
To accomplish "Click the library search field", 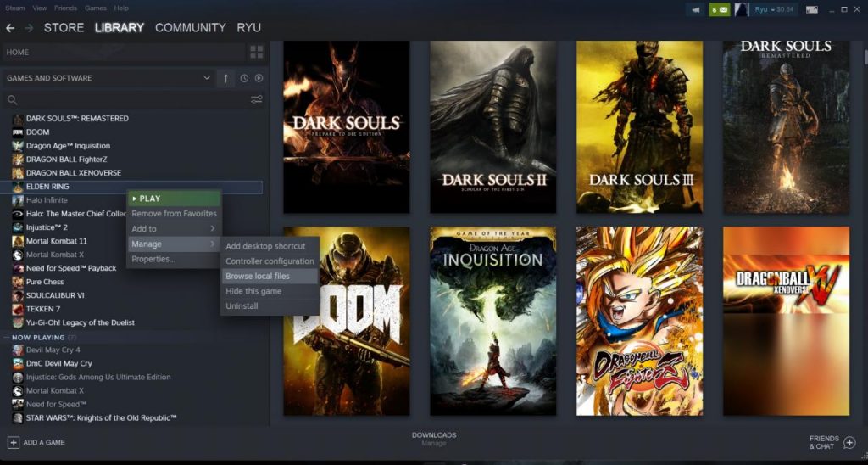I will pos(127,99).
